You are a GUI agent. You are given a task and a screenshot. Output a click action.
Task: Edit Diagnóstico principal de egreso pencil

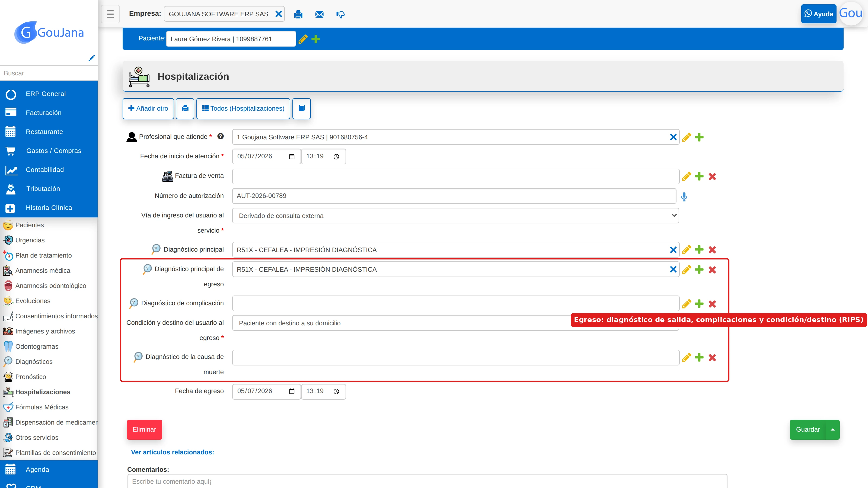point(686,270)
